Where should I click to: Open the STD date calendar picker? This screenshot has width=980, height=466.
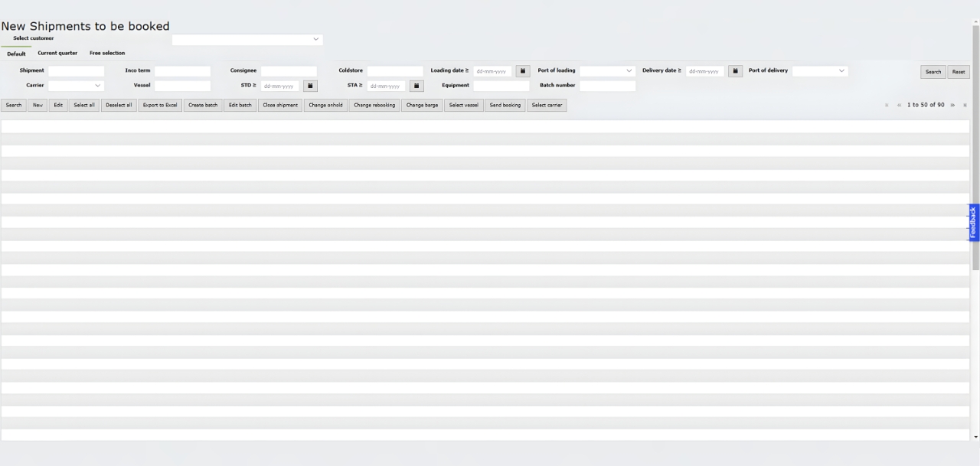pyautogui.click(x=310, y=85)
